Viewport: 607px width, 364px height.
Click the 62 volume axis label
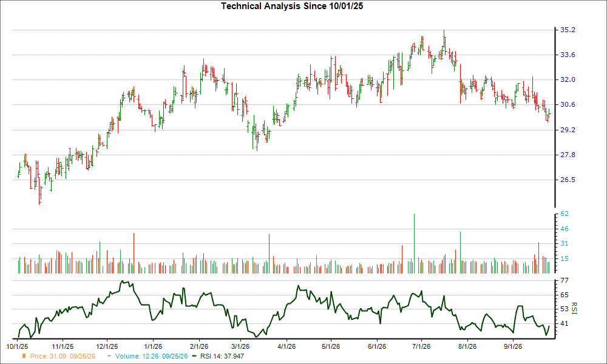(x=565, y=214)
